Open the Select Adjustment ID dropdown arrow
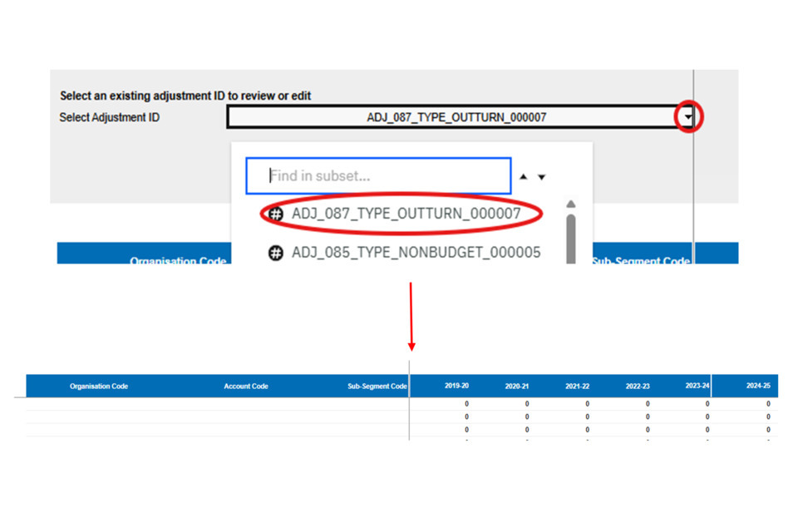The width and height of the screenshot is (798, 532). pos(688,118)
